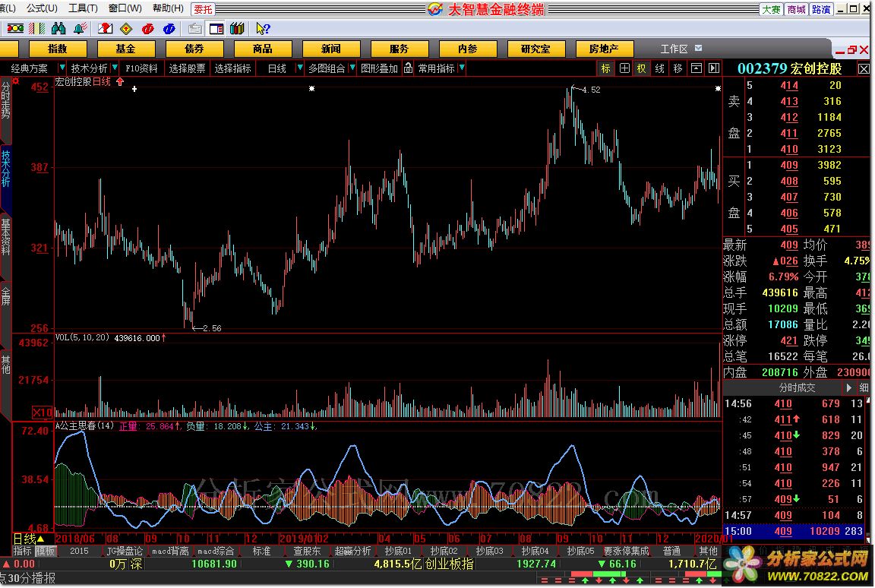Click the gray printer-like toolbar icon

tap(194, 28)
